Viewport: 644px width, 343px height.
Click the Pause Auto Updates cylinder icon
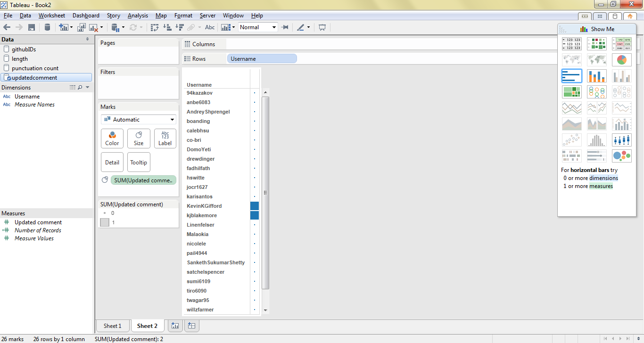click(x=116, y=27)
